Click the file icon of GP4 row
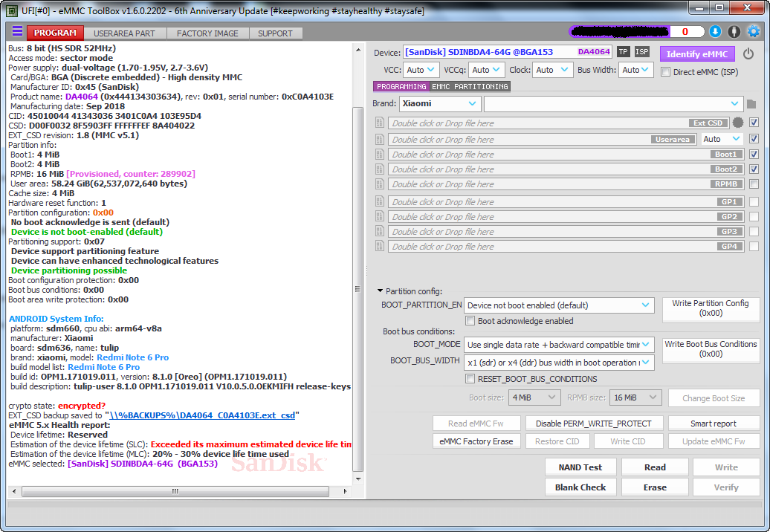Screen dimensions: 770x532 [x=380, y=247]
